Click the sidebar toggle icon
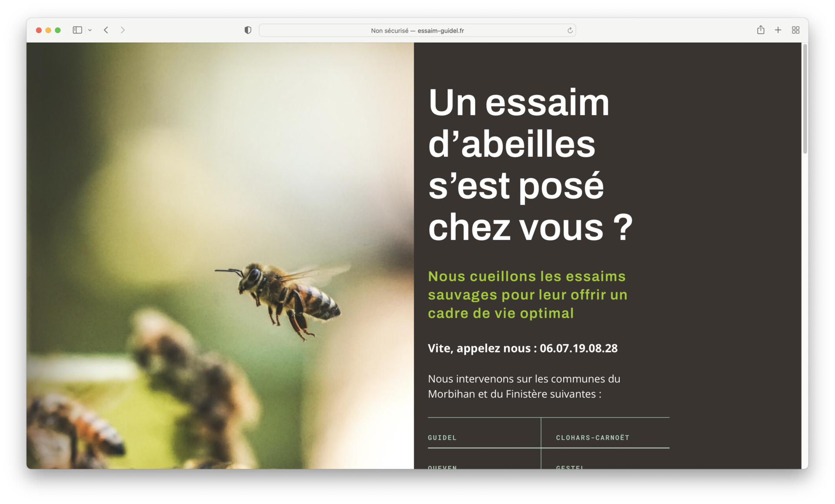The width and height of the screenshot is (835, 504). (77, 29)
